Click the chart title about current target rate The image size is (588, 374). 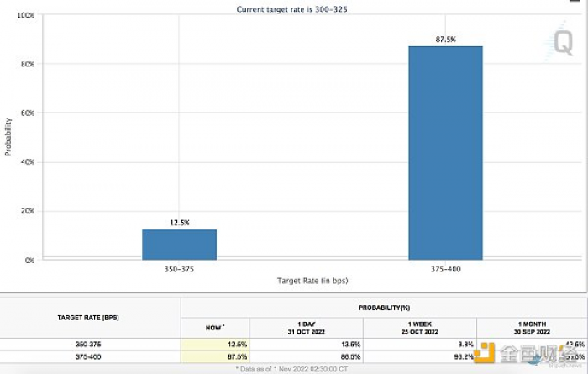[291, 9]
